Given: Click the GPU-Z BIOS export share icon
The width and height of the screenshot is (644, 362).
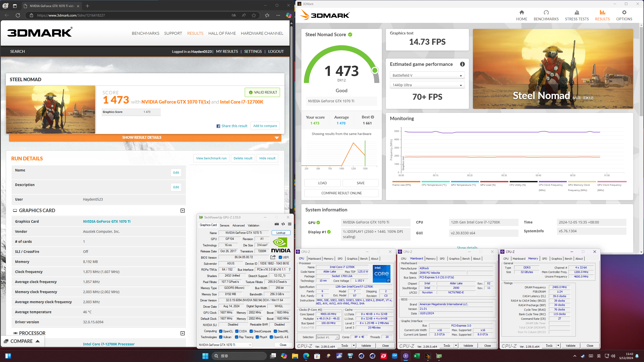Looking at the screenshot, I should (x=273, y=257).
